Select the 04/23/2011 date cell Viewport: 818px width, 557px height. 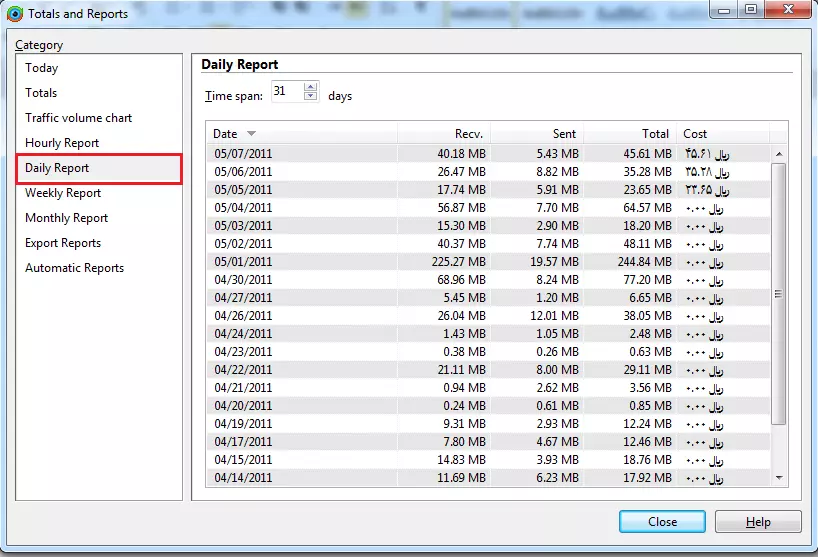click(243, 352)
